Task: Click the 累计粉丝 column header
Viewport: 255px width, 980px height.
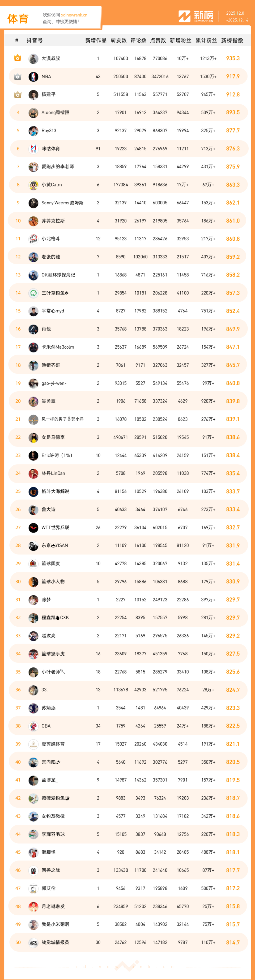Action: coord(206,40)
